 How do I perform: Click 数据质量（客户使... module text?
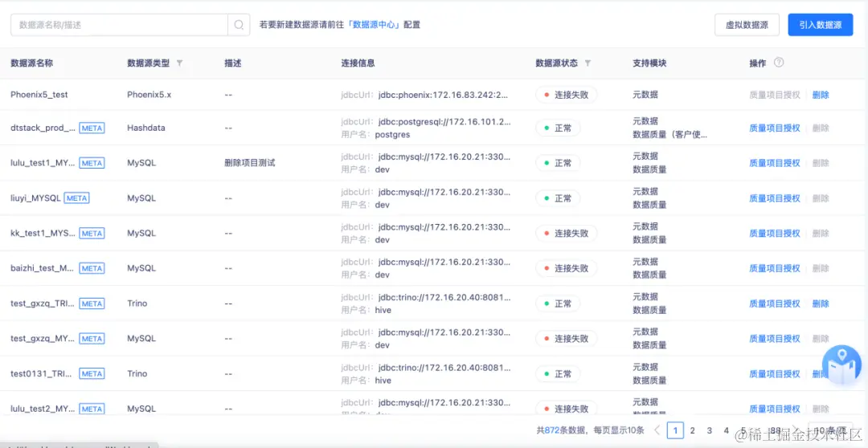point(669,134)
